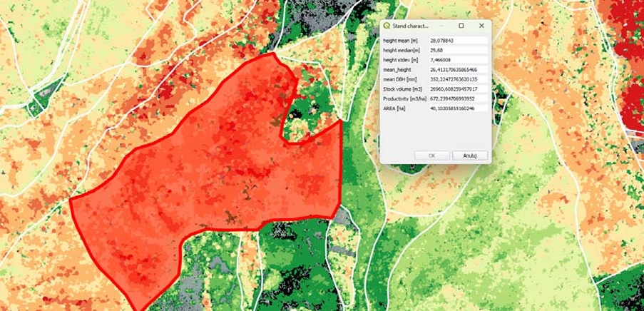The height and width of the screenshot is (311, 644).
Task: Select the height median[m] value field
Action: [458, 51]
